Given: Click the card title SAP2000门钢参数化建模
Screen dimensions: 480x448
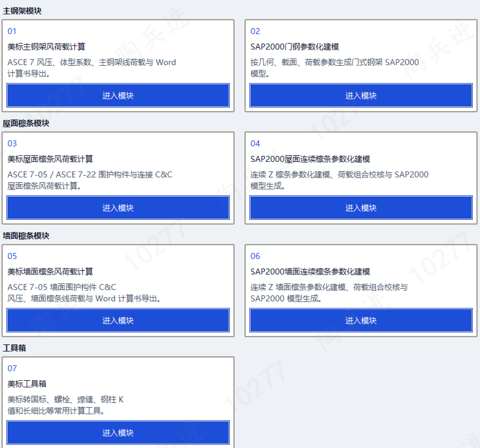Looking at the screenshot, I should [x=295, y=47].
